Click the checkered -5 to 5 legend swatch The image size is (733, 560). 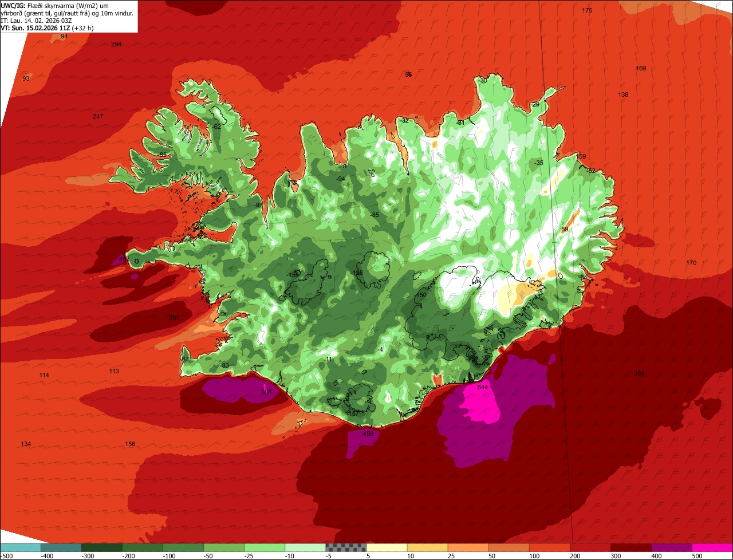[346, 547]
